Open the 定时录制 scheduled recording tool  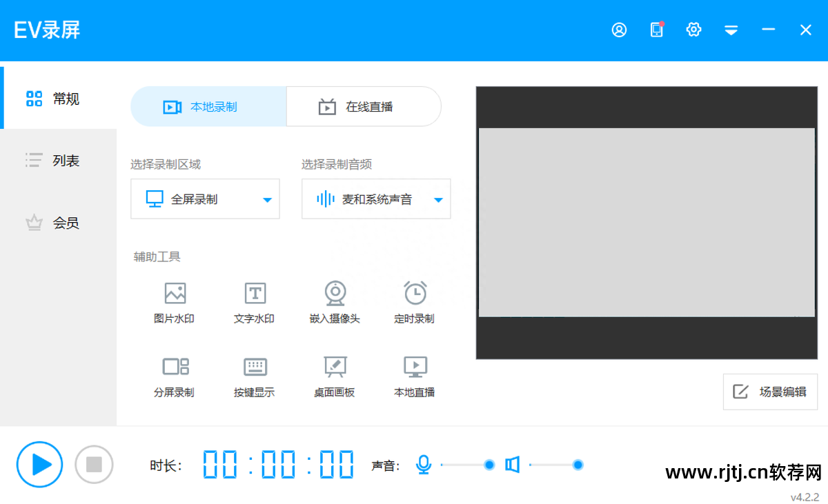(415, 301)
